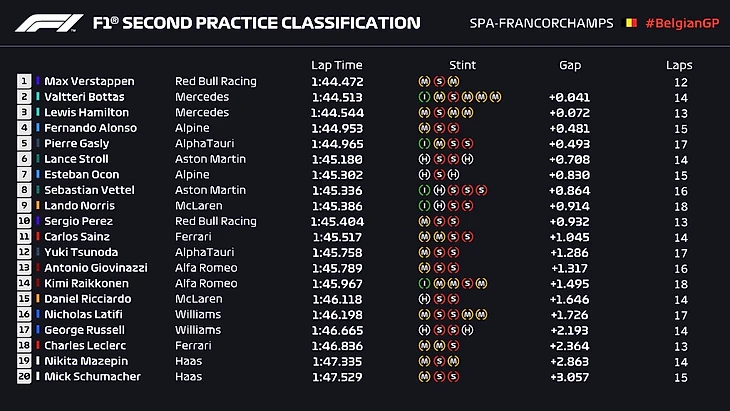The height and width of the screenshot is (411, 730).
Task: Select the Lap Time column header
Action: [334, 65]
